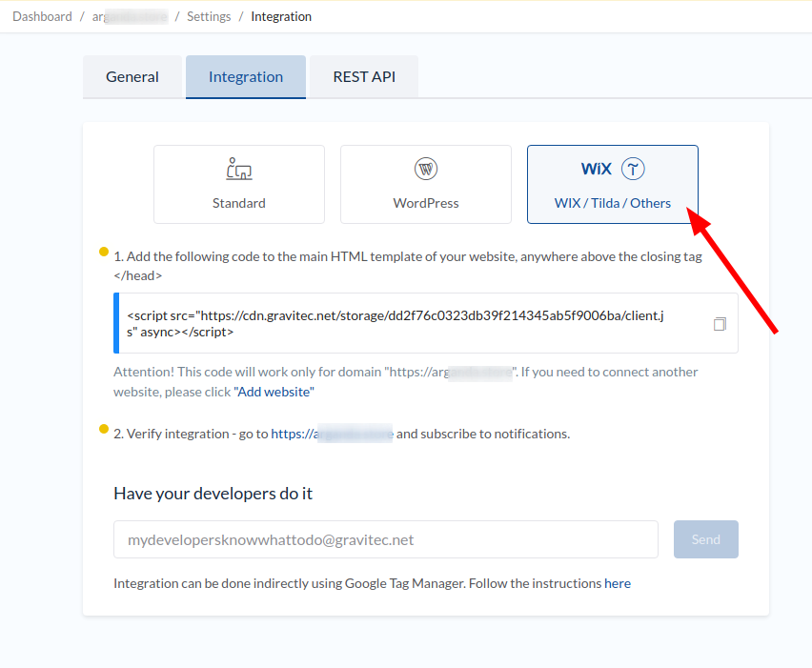Click the gravitec script code snippet text
812x668 pixels.
396,324
